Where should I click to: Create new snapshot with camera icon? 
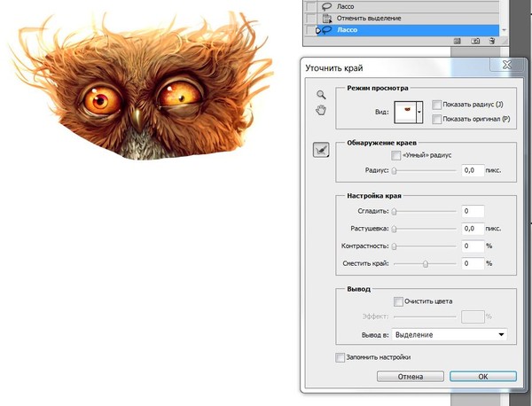coord(475,41)
